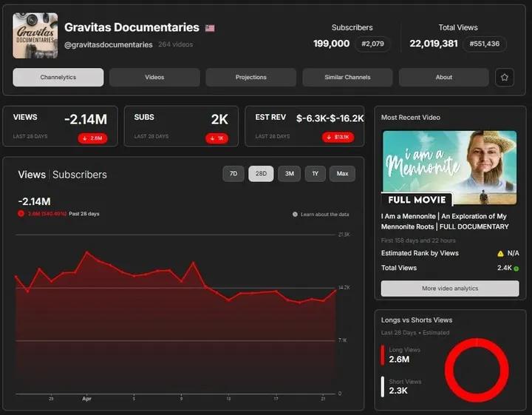This screenshot has height=415, width=532.
Task: Click the @gravitasdocumentaries handle
Action: tap(108, 45)
